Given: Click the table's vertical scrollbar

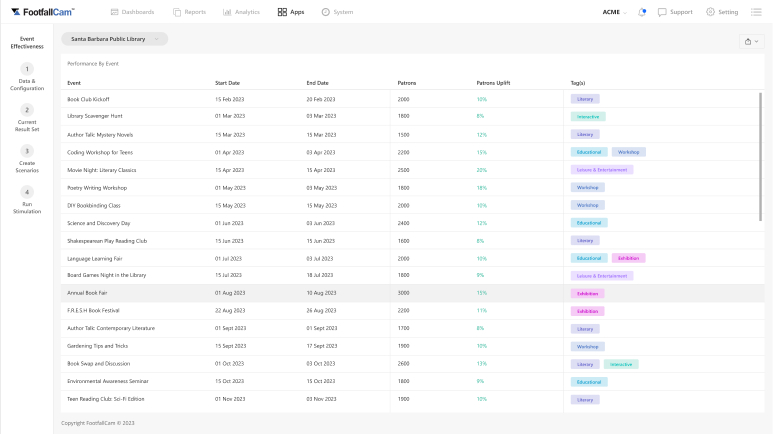Looking at the screenshot, I should [x=762, y=150].
